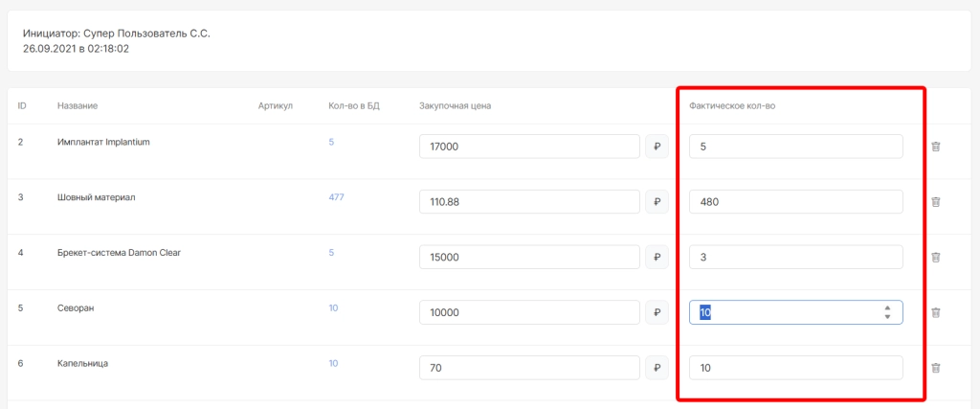This screenshot has width=980, height=409.
Task: Open database quantity link 477
Action: coord(336,197)
